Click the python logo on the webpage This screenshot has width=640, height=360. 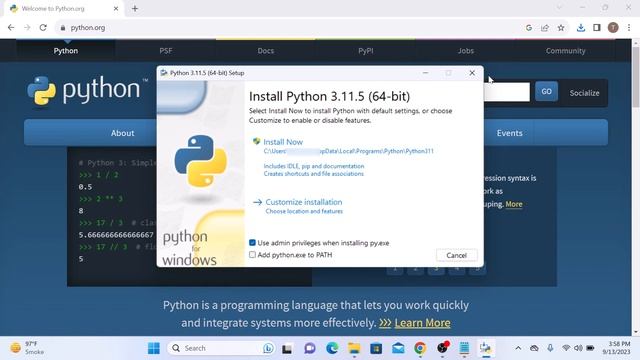[87, 90]
